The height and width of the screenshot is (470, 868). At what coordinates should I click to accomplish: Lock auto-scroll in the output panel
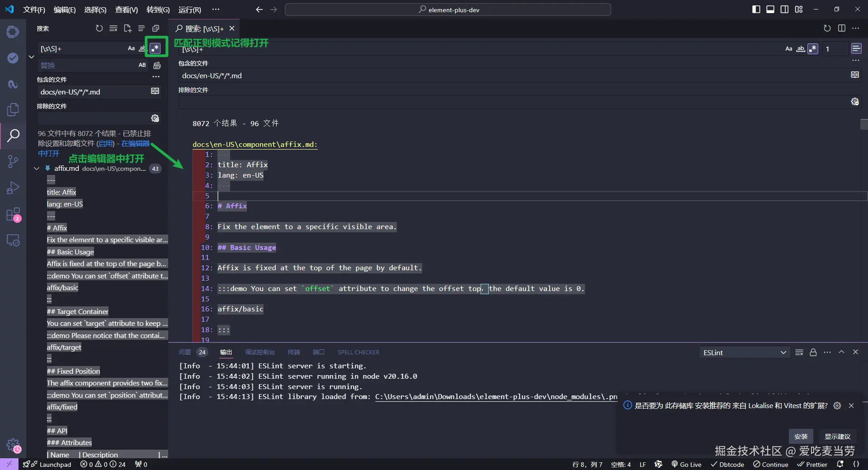point(813,352)
